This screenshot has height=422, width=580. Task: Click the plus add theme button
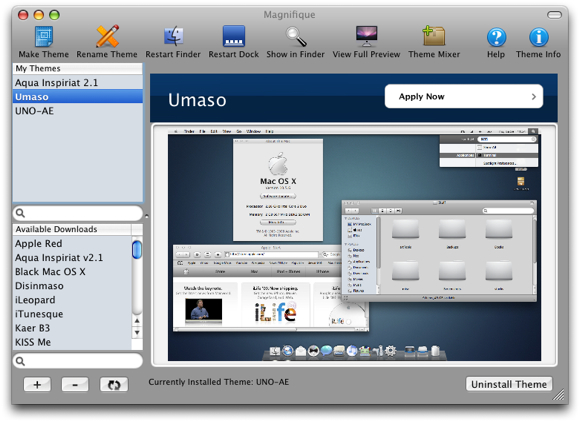pos(37,385)
